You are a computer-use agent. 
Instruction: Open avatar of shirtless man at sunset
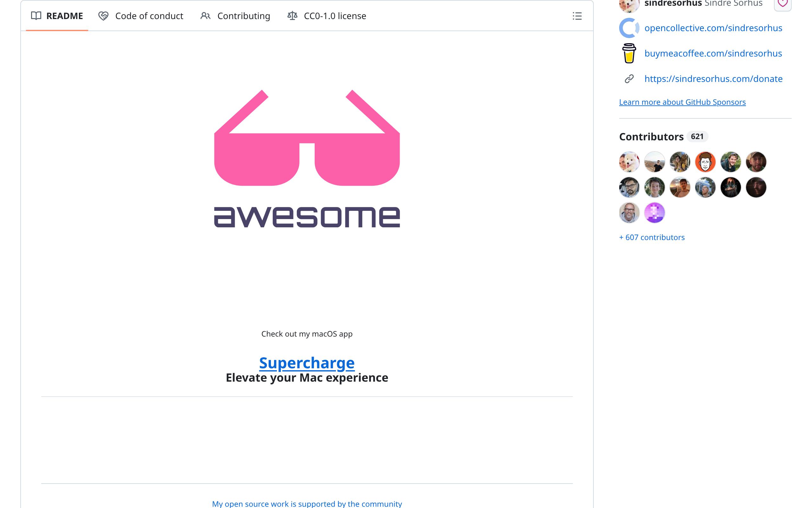click(680, 187)
